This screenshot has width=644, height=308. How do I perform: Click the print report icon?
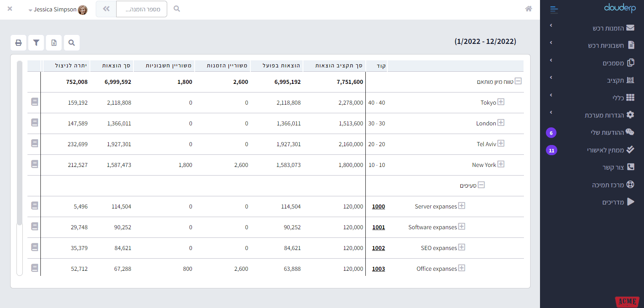point(18,43)
